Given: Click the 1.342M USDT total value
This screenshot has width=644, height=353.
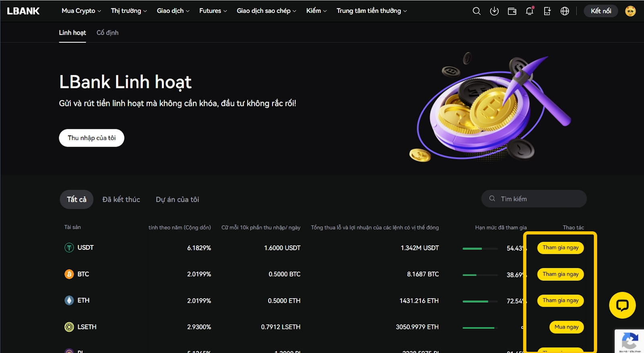Looking at the screenshot, I should [419, 248].
